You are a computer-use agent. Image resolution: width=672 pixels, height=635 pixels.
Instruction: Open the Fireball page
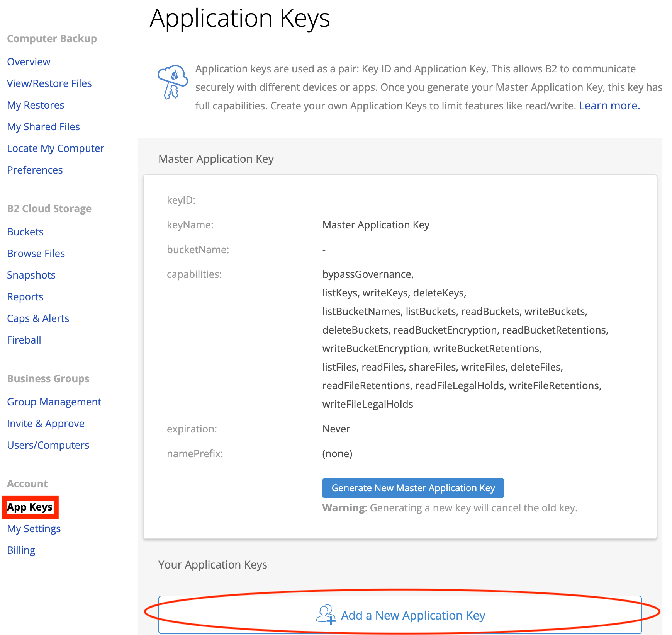(x=24, y=340)
